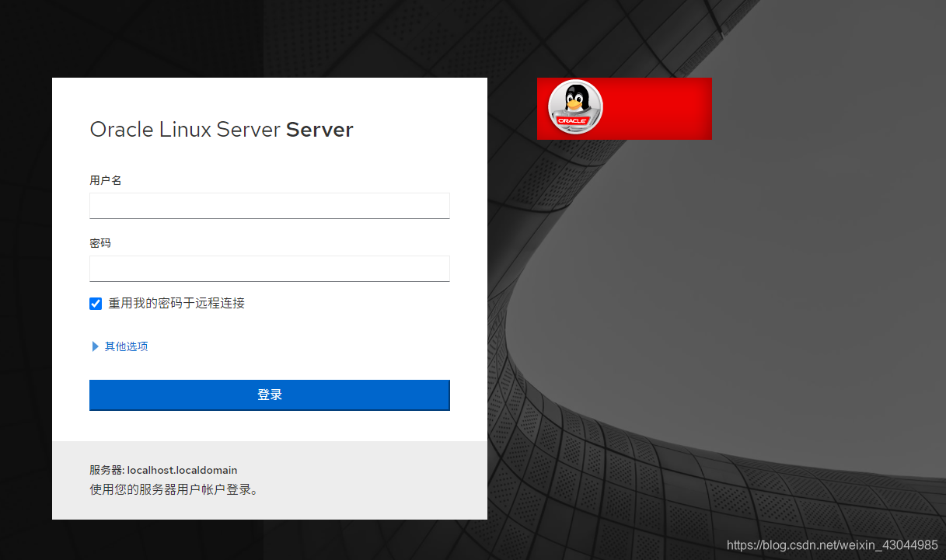The image size is (946, 560).
Task: Expand the 其他选项 section
Action: 124,346
